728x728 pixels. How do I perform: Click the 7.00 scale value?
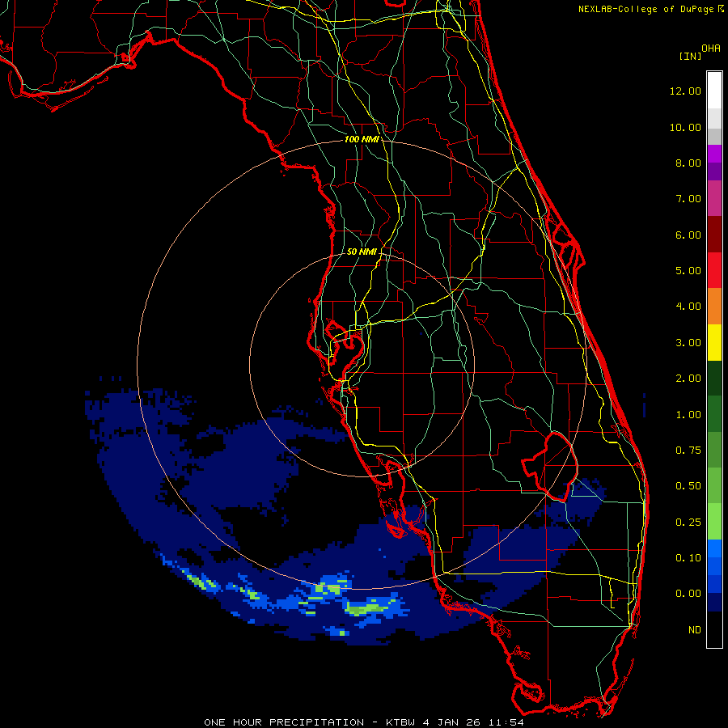(x=688, y=199)
